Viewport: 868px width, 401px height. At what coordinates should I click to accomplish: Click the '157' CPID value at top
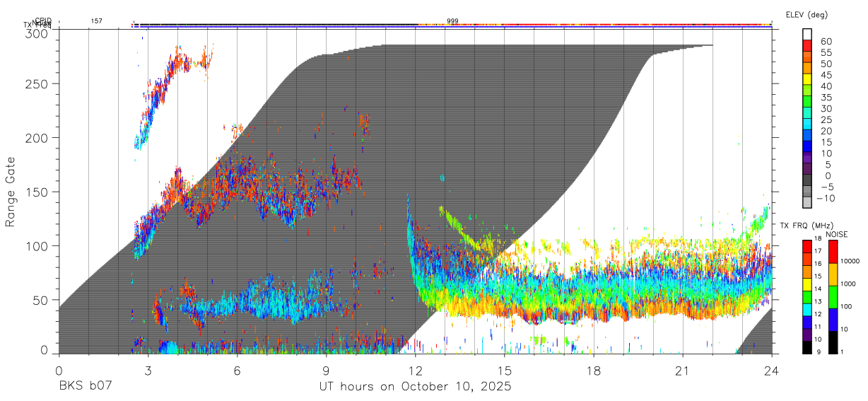[x=96, y=21]
